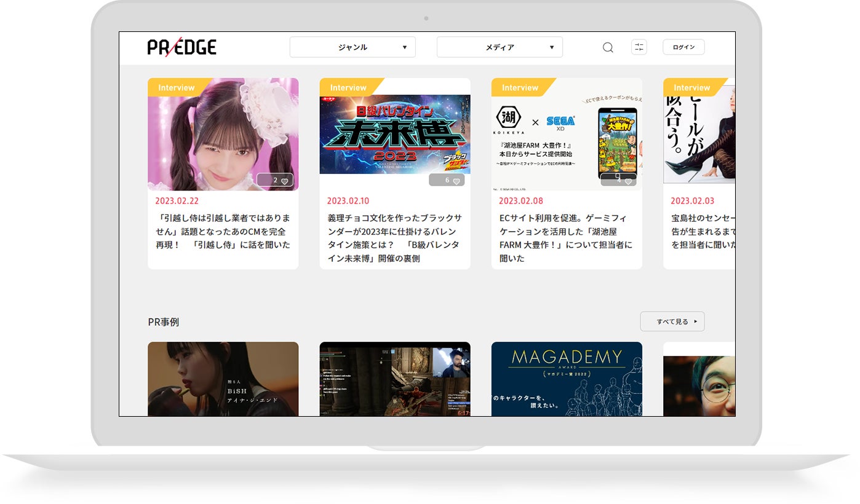This screenshot has height=504, width=860.
Task: Click the Interview tag on 未来博 card
Action: [348, 88]
